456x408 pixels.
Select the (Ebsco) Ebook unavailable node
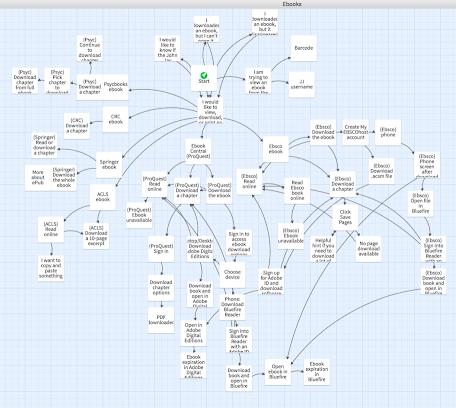pyautogui.click(x=291, y=236)
